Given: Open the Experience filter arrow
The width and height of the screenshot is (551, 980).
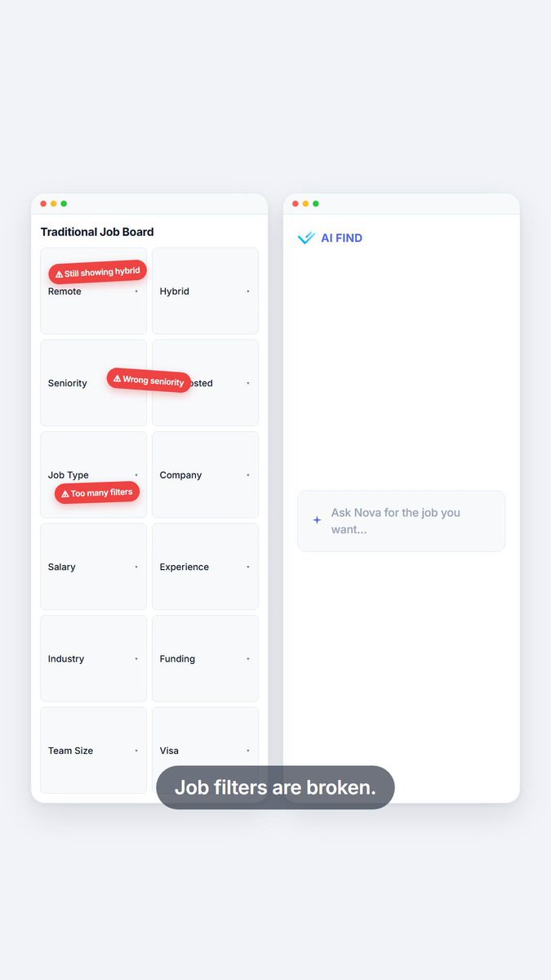Looking at the screenshot, I should point(248,567).
